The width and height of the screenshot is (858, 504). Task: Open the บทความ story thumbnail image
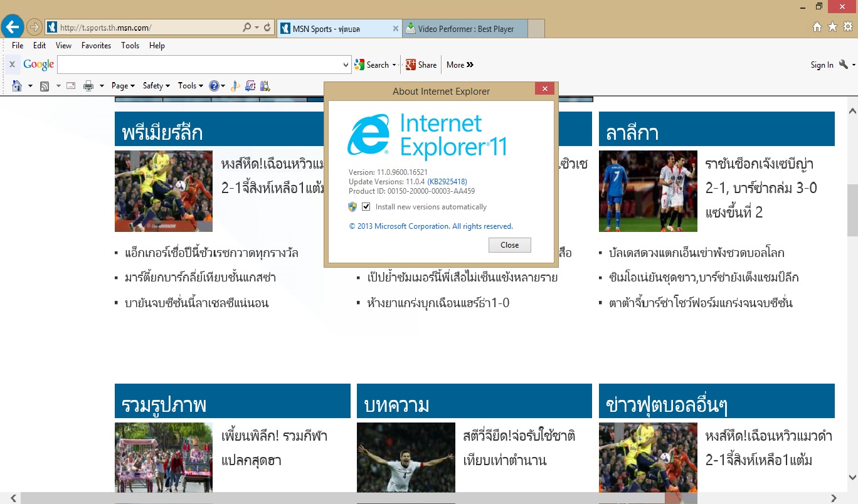pyautogui.click(x=406, y=457)
